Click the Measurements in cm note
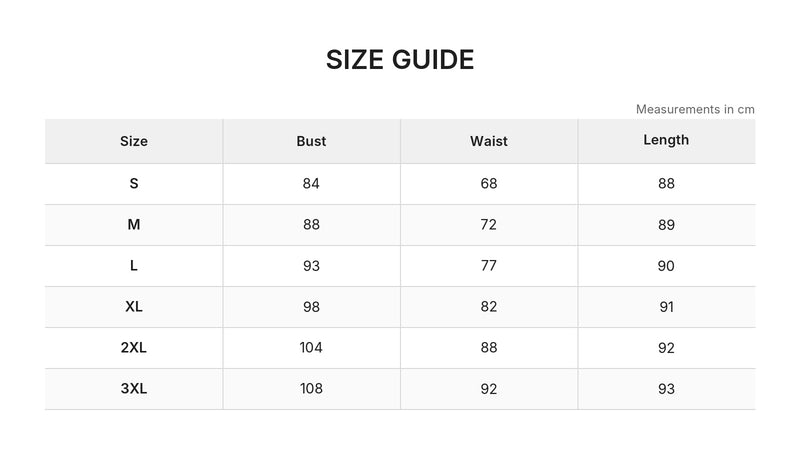 click(x=695, y=109)
